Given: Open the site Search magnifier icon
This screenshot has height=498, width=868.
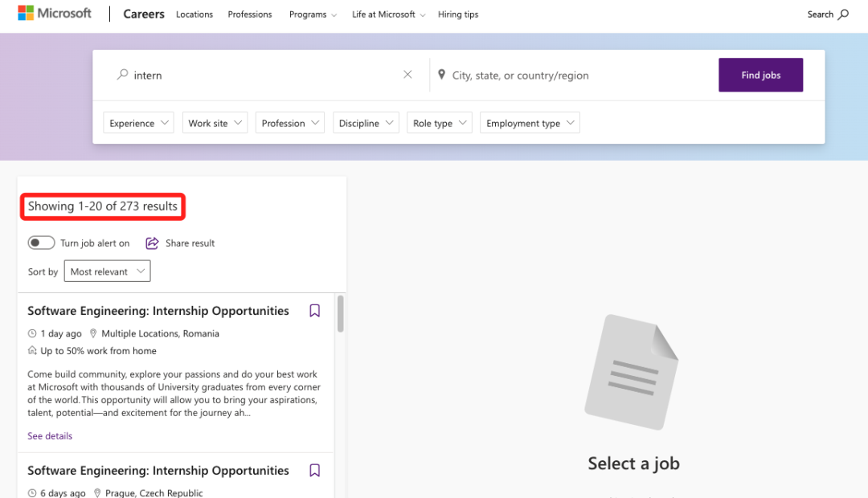Looking at the screenshot, I should [x=843, y=14].
